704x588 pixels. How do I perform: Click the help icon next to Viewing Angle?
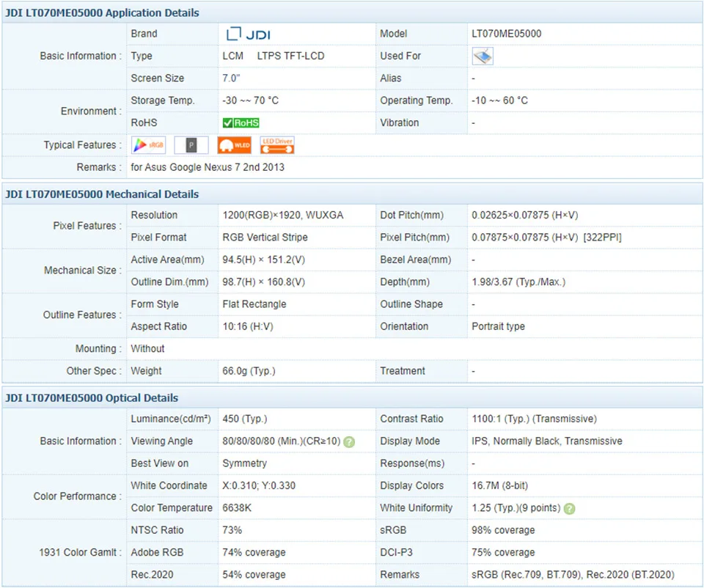349,441
